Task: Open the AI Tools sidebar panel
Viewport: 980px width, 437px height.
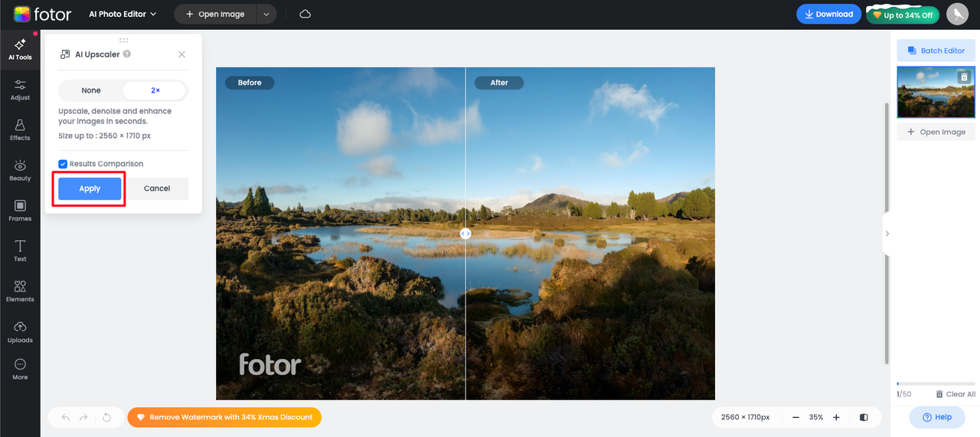Action: (20, 50)
